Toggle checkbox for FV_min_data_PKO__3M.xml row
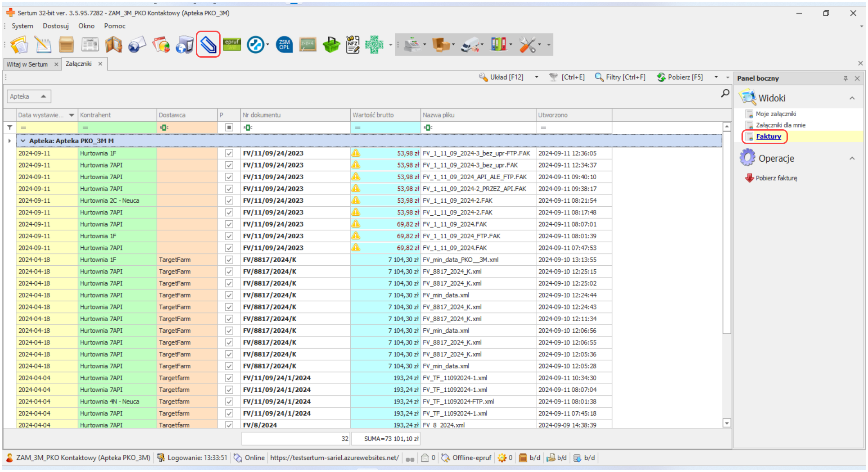This screenshot has height=472, width=868. coord(229,260)
